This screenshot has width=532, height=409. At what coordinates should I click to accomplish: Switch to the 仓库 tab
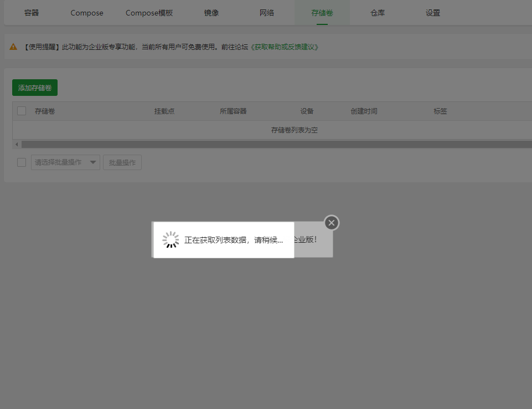click(377, 12)
